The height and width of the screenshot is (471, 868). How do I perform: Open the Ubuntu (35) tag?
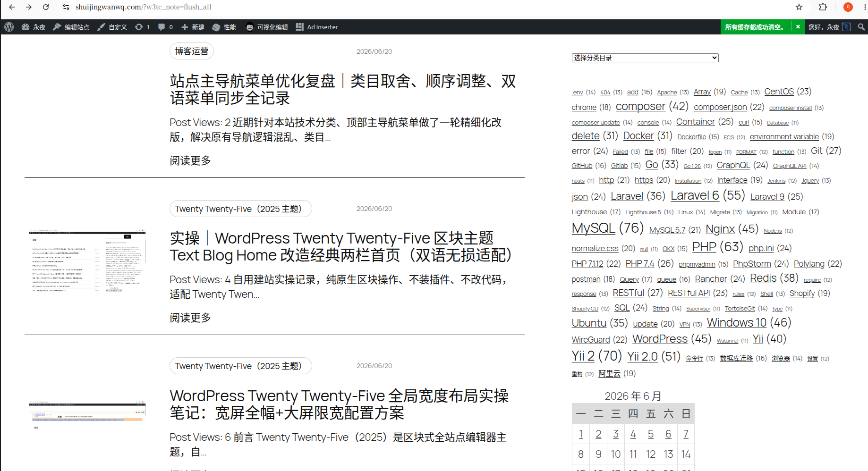pyautogui.click(x=589, y=323)
